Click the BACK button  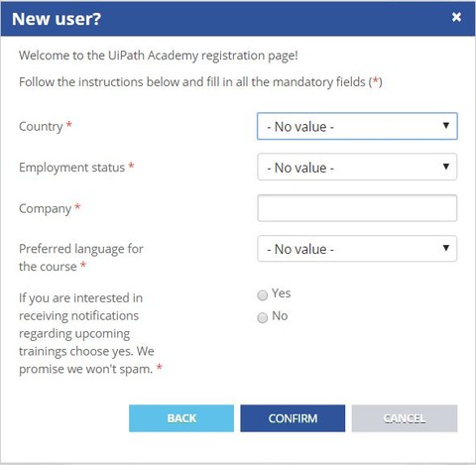pyautogui.click(x=181, y=418)
